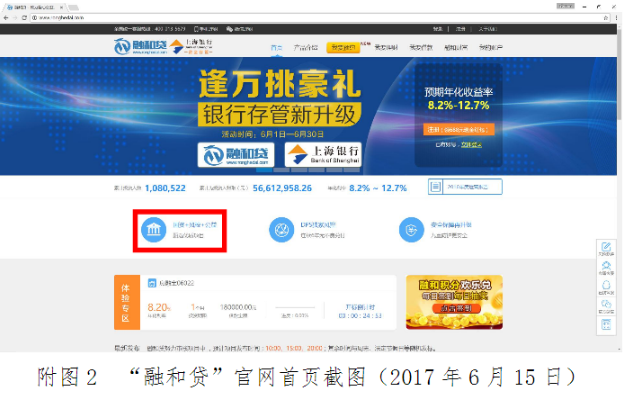Viewport: 623px width, 400px height.
Task: Click the orange 体验专区 label
Action: click(127, 302)
